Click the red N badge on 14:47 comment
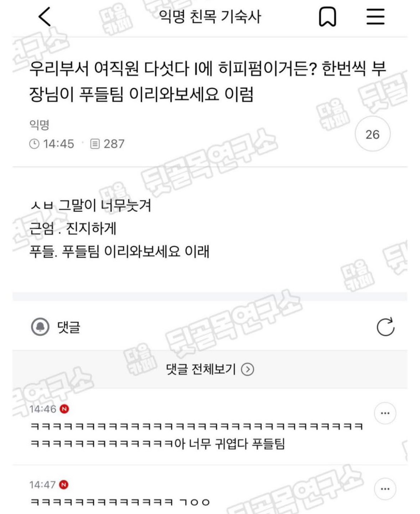The width and height of the screenshot is (420, 514). pyautogui.click(x=64, y=485)
